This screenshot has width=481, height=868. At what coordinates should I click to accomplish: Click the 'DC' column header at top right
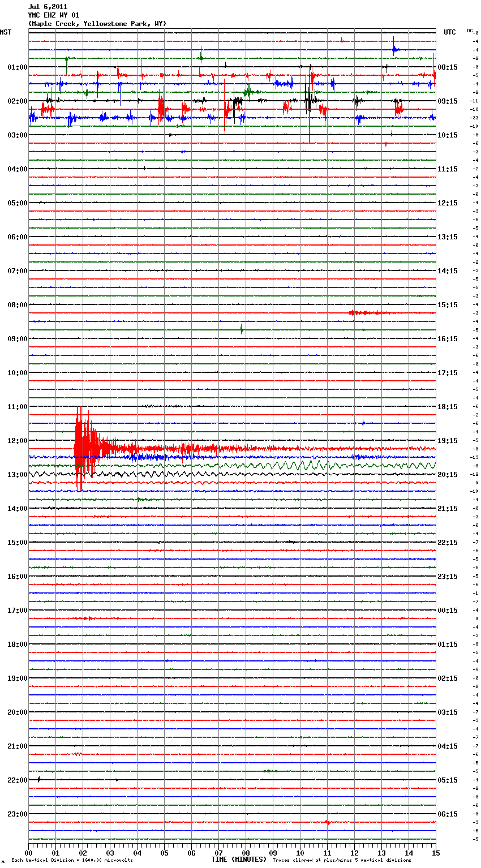click(470, 31)
